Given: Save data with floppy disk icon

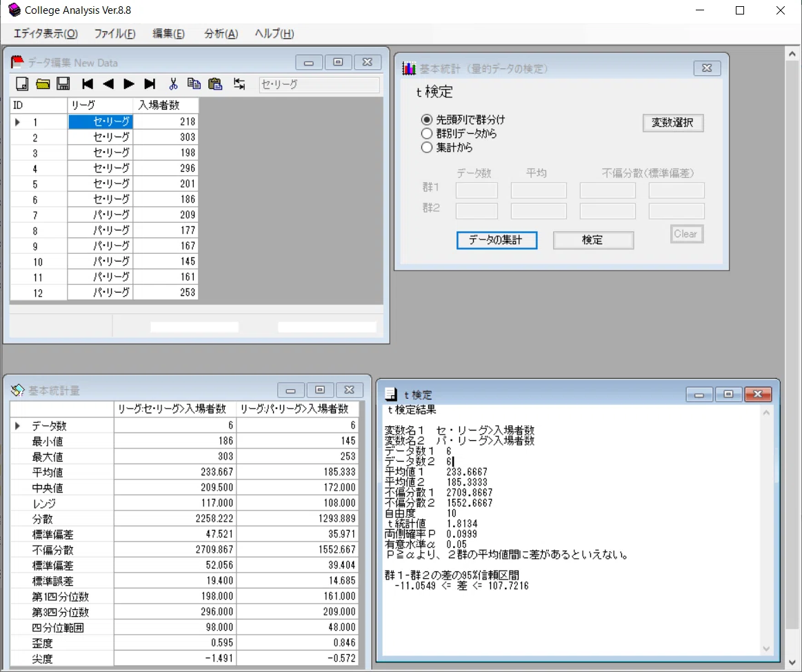Looking at the screenshot, I should pos(63,84).
